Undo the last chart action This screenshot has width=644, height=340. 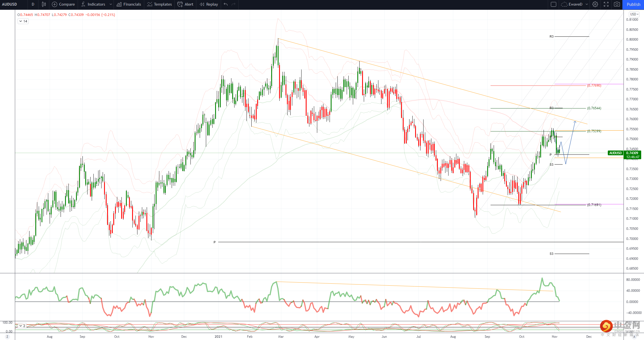point(226,4)
